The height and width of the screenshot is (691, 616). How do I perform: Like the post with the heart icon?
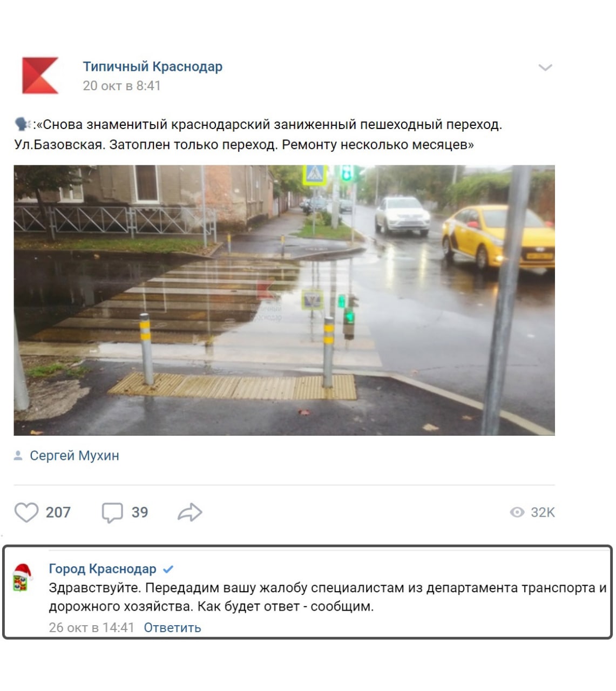coord(26,512)
